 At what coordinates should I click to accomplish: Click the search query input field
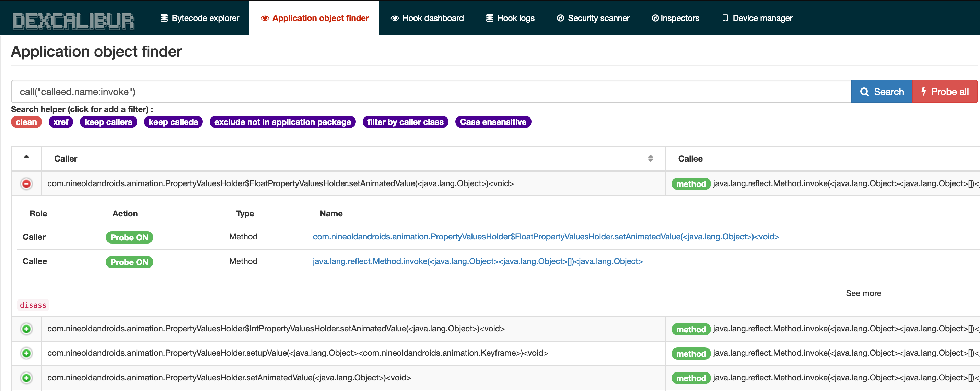pos(430,92)
